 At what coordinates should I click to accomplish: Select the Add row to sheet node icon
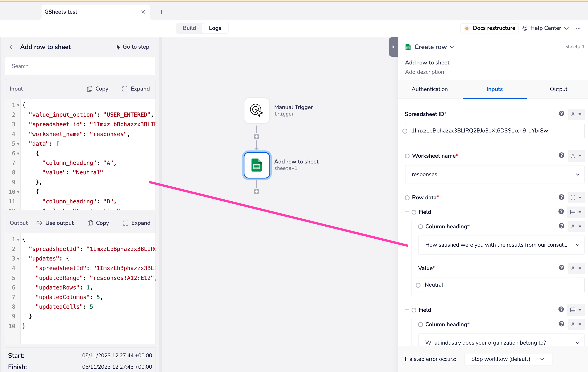coord(256,165)
